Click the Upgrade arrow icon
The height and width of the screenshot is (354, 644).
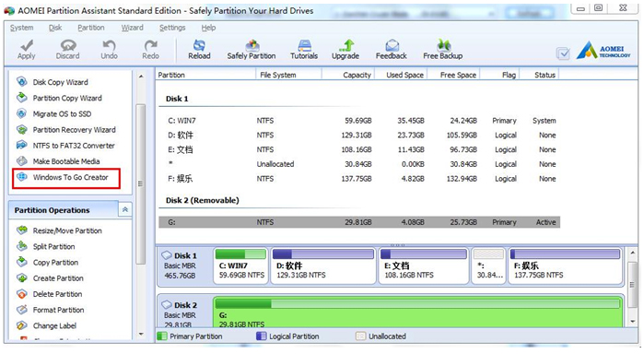[345, 45]
